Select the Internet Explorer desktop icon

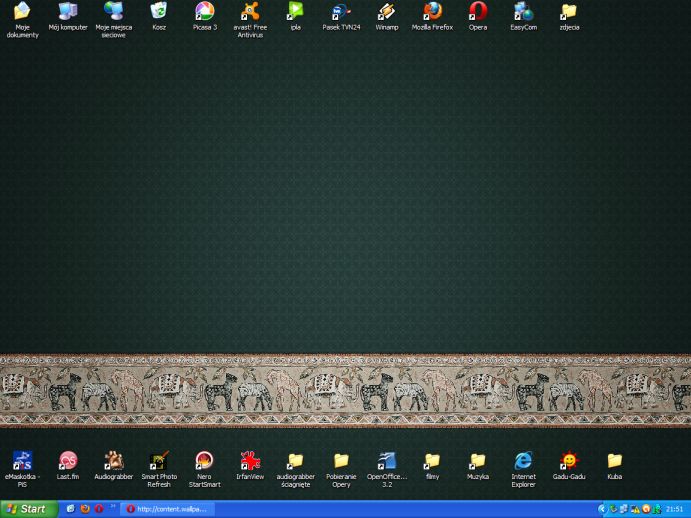point(523,461)
